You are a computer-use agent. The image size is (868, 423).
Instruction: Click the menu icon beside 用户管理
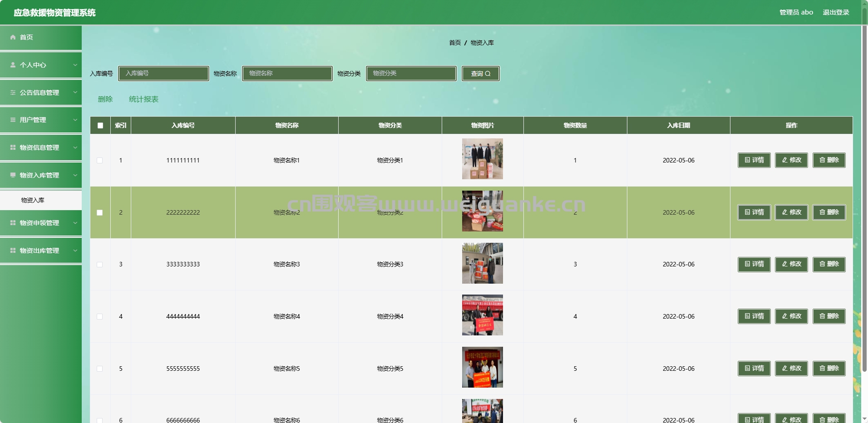(13, 120)
